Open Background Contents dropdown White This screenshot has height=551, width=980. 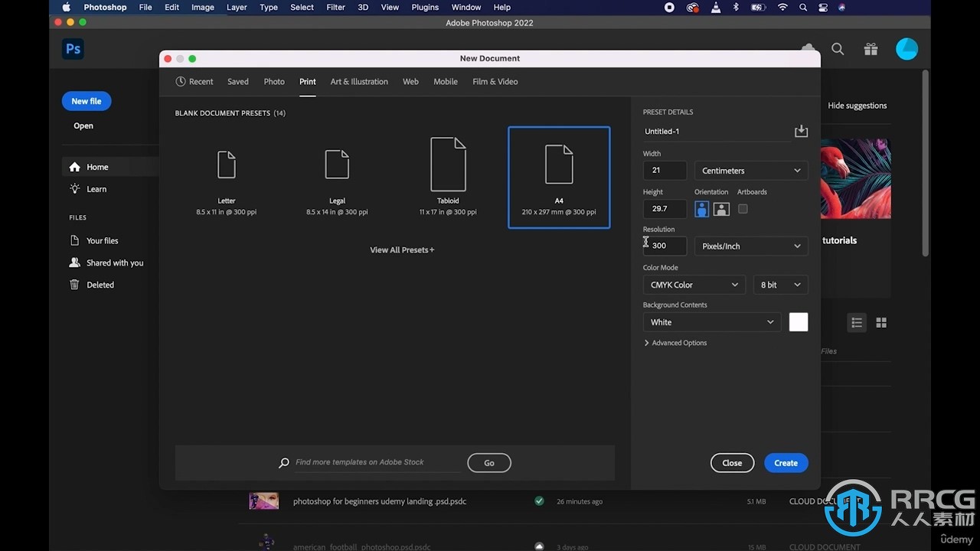click(x=711, y=322)
